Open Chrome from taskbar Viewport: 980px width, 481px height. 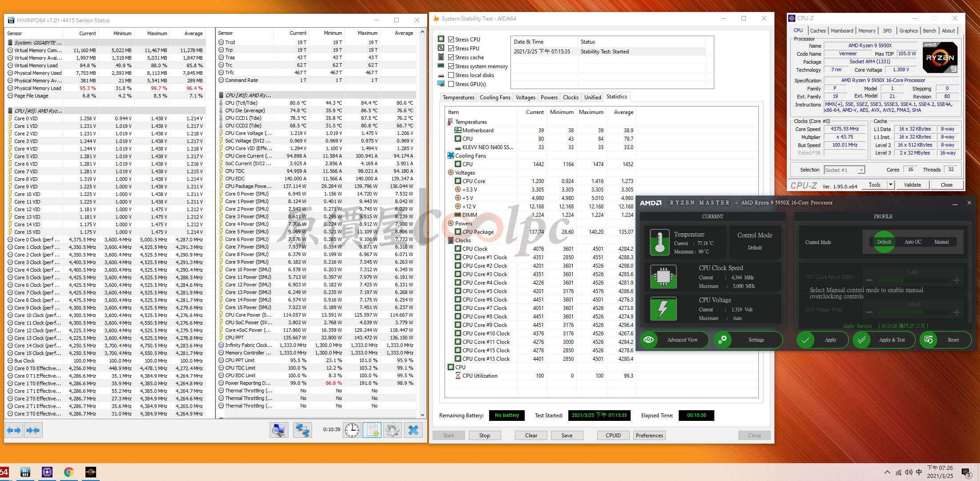[69, 472]
